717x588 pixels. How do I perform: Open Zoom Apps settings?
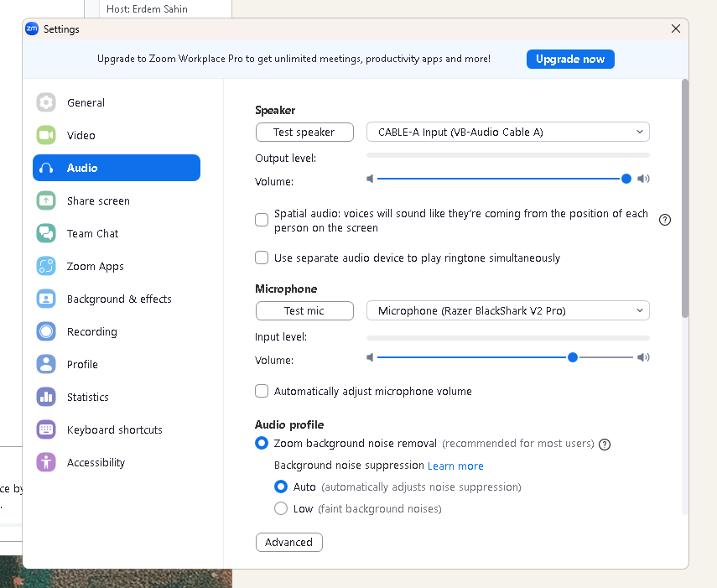click(x=117, y=266)
